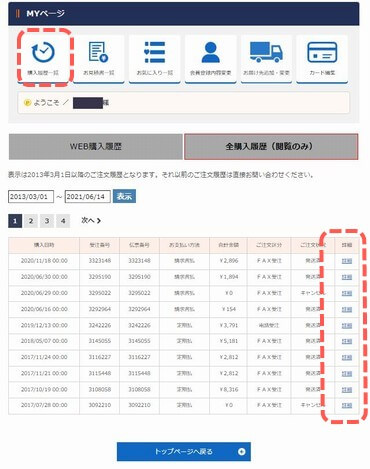Open detail link for 2020/06/29 order

[x=347, y=293]
